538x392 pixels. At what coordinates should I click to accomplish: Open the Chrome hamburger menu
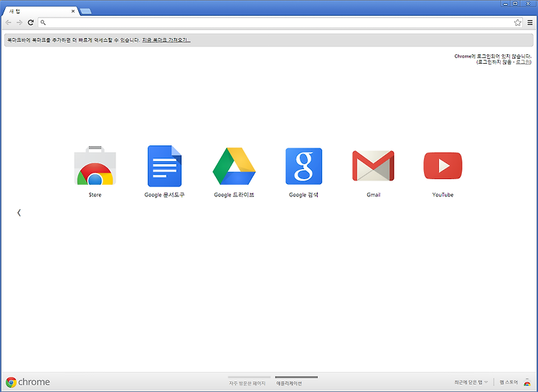(530, 23)
